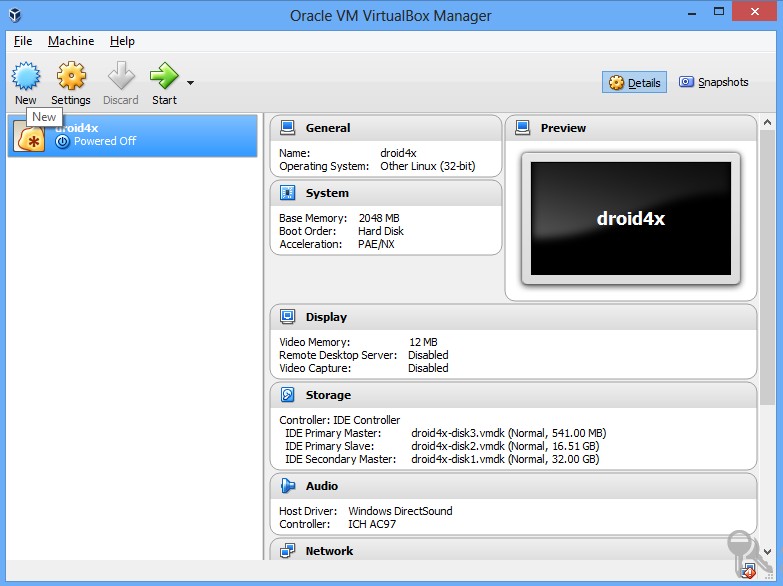Click the System section chip icon
The height and width of the screenshot is (586, 783).
click(x=288, y=193)
